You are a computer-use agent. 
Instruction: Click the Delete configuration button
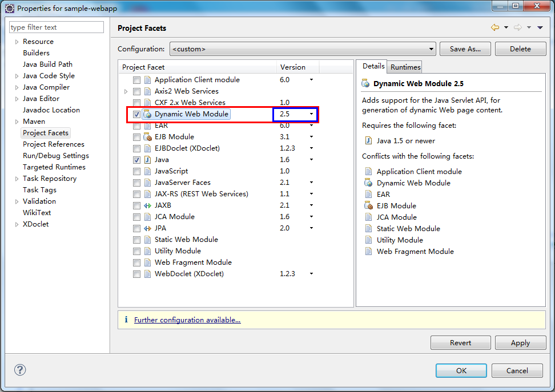click(x=520, y=49)
